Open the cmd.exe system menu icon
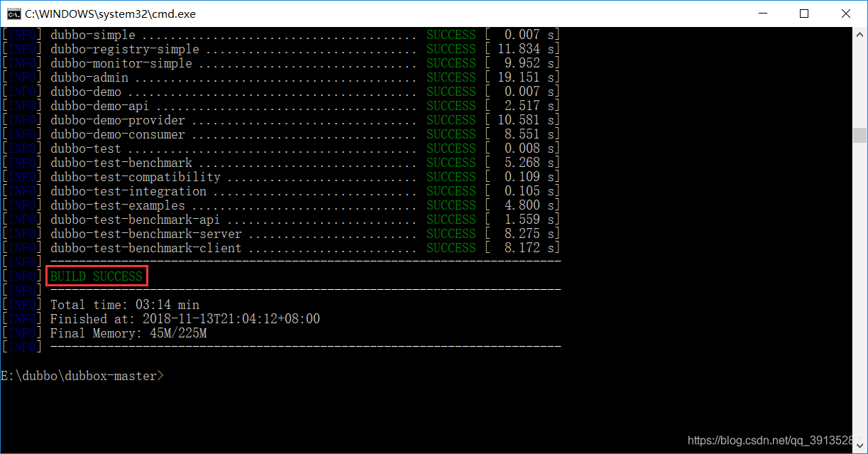Screen dimensions: 868x454 pyautogui.click(x=13, y=13)
